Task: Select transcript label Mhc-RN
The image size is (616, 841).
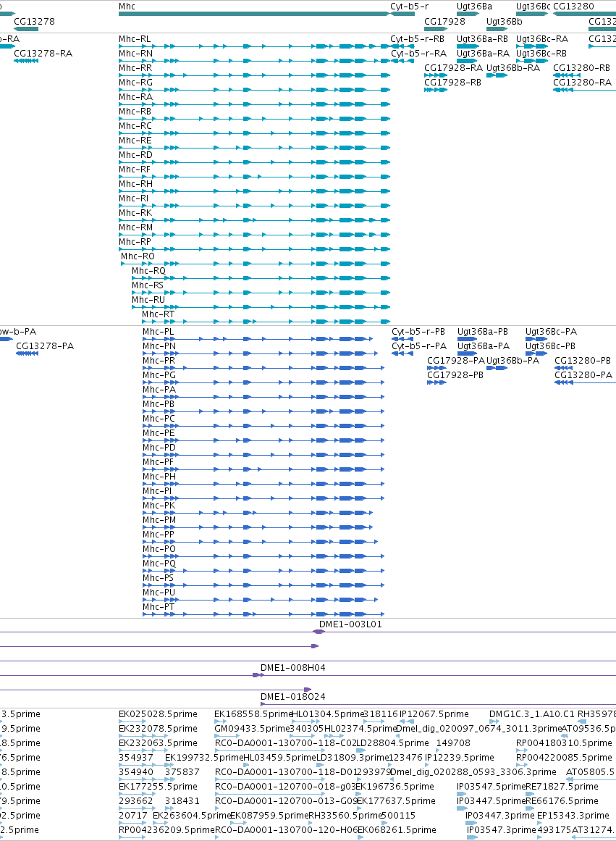Action: [135, 54]
